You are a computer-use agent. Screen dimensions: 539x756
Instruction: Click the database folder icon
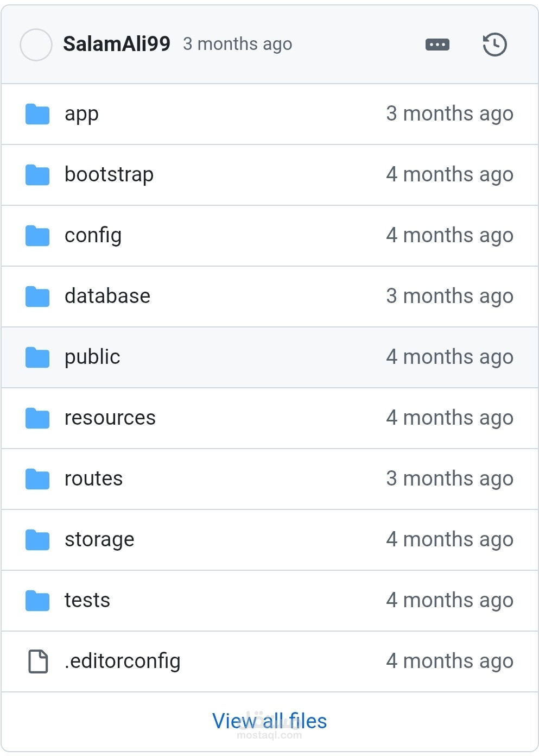[x=37, y=297]
